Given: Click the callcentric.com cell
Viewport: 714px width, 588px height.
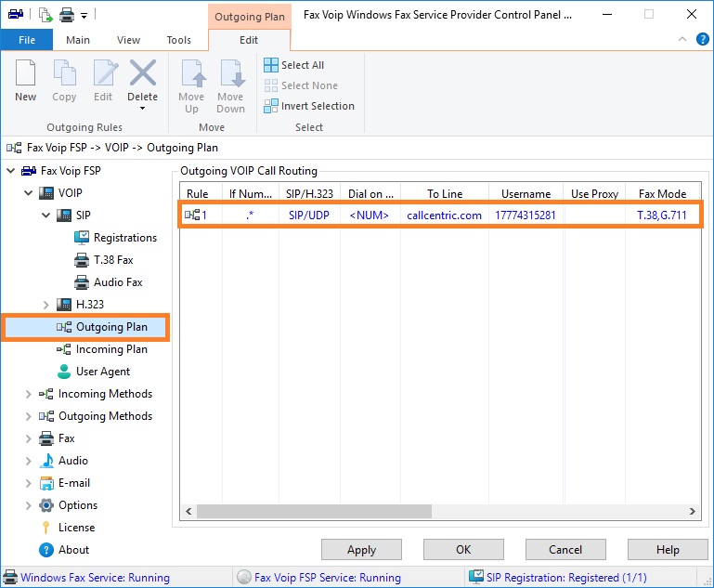Looking at the screenshot, I should 444,216.
